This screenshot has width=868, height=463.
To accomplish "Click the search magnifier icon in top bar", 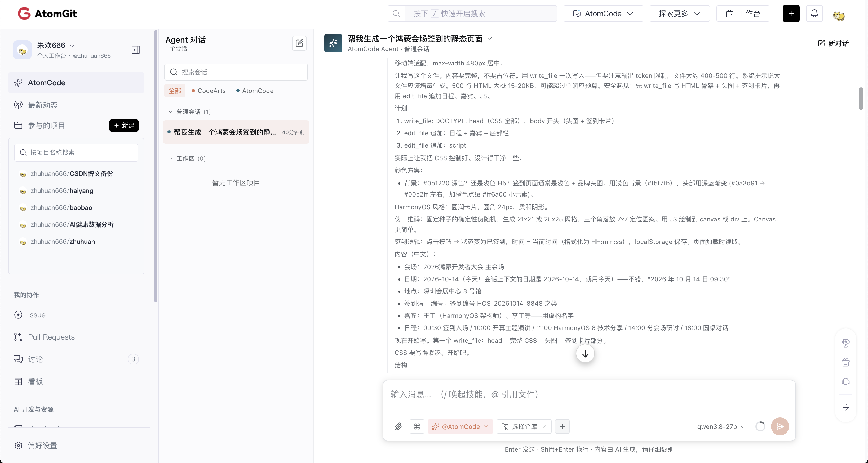I will click(396, 14).
